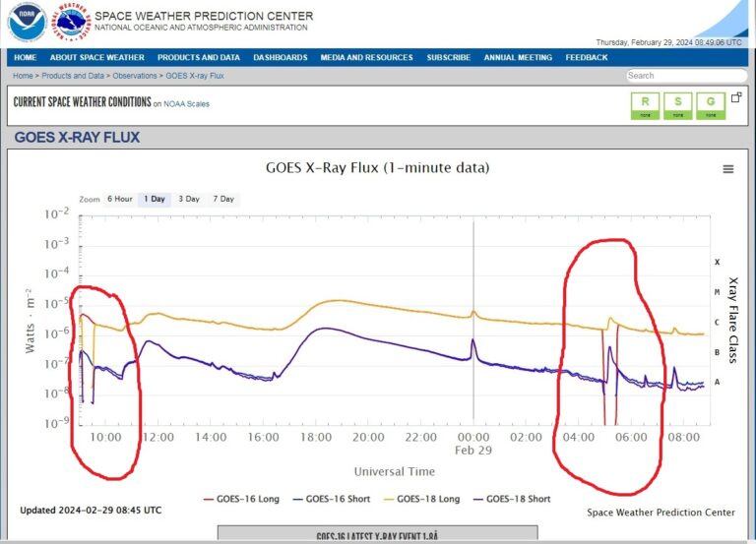
Task: Click the R radio blackout scale box
Action: [645, 105]
